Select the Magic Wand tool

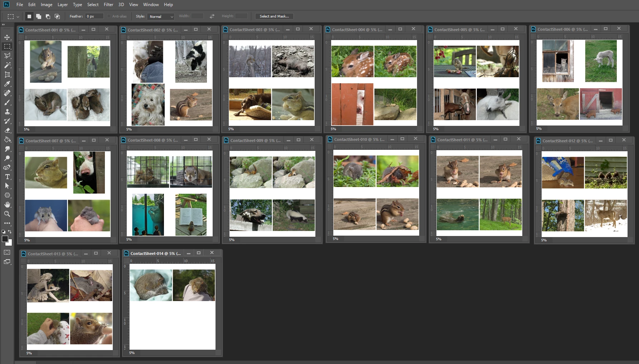pyautogui.click(x=7, y=65)
